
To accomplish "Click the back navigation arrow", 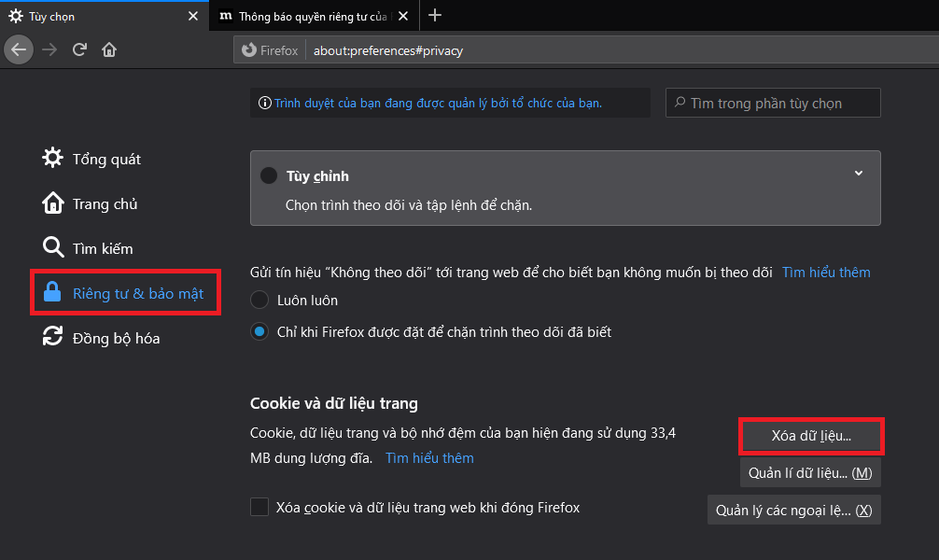I will click(x=19, y=49).
